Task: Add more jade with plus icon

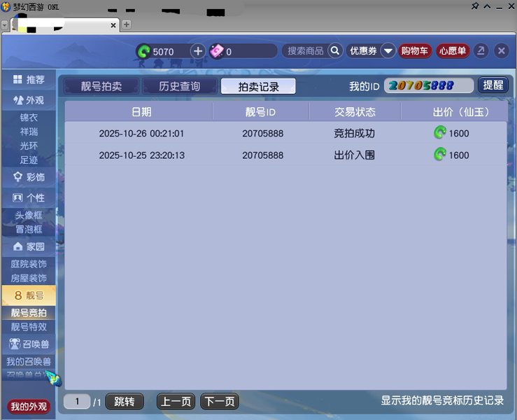Action: click(x=198, y=51)
